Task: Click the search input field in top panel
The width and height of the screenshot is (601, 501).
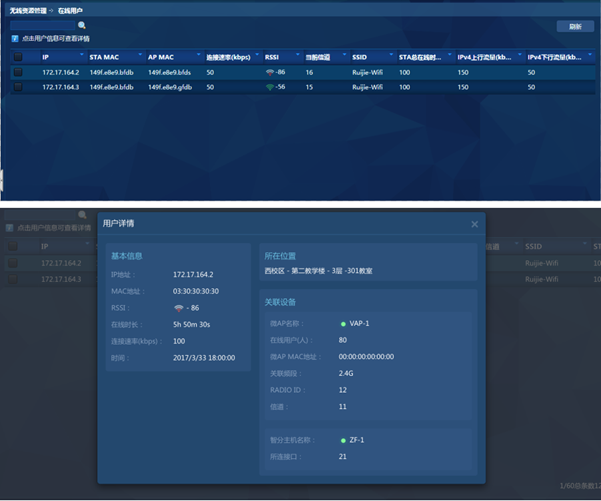Action: pos(43,26)
